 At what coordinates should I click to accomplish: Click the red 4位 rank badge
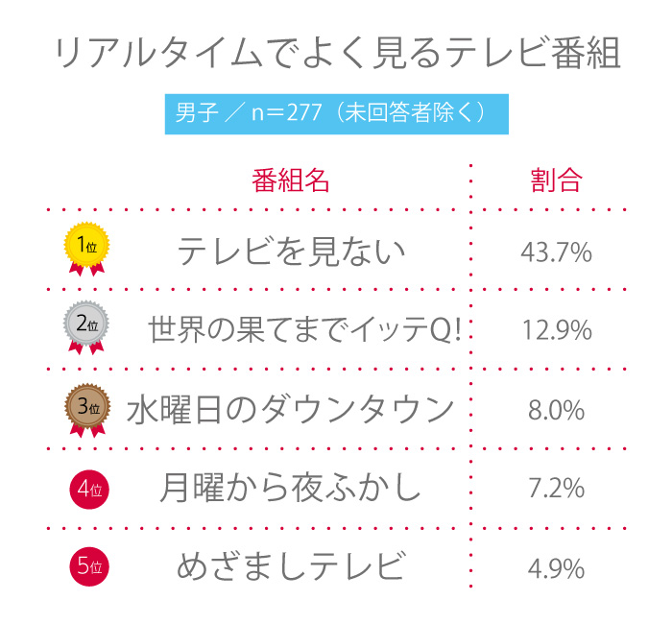coord(88,490)
